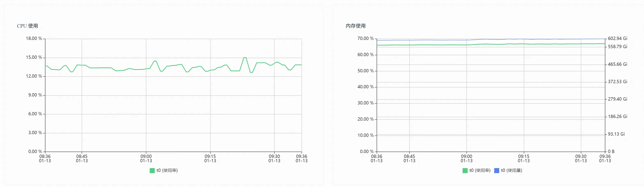Click the 0 B label on memory chart

611,152
